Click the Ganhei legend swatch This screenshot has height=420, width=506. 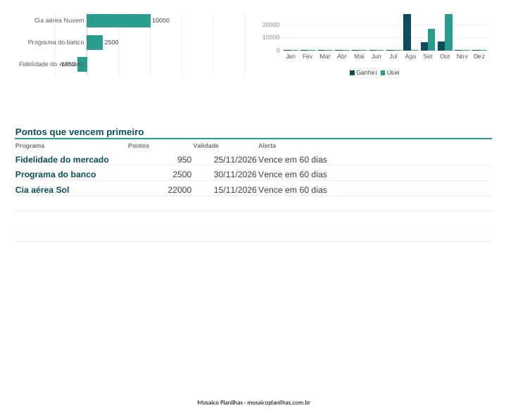352,73
